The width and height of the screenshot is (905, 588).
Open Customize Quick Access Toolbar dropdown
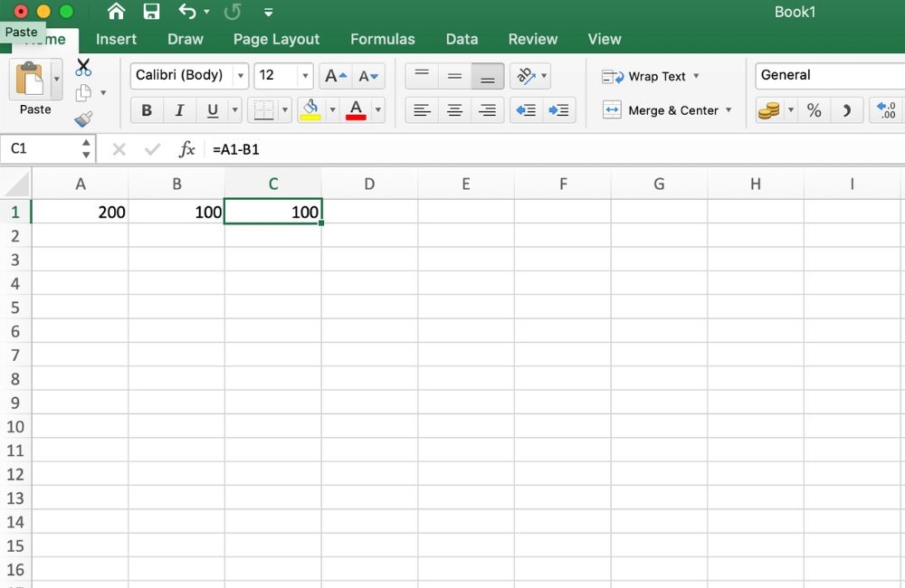tap(269, 12)
